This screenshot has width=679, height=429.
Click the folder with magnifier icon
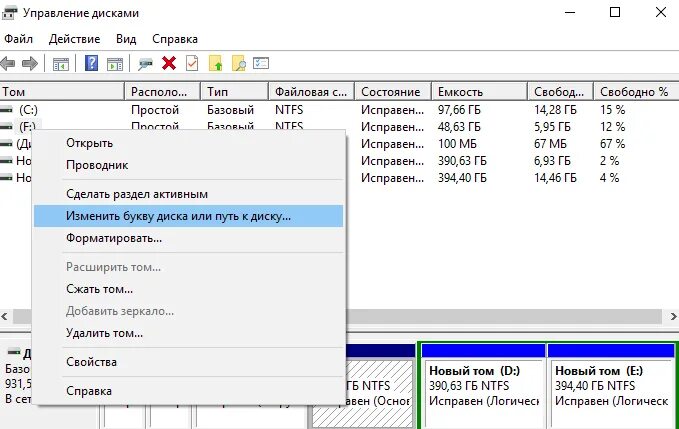click(239, 63)
